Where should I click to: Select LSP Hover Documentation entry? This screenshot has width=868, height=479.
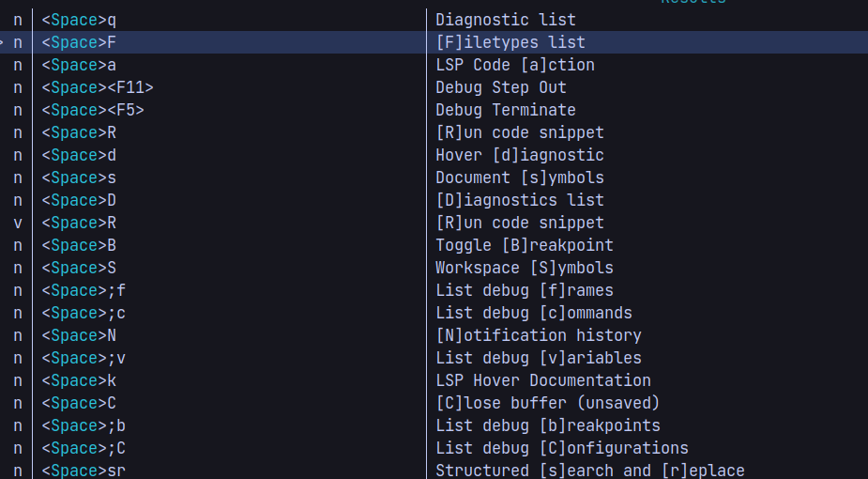(x=434, y=380)
